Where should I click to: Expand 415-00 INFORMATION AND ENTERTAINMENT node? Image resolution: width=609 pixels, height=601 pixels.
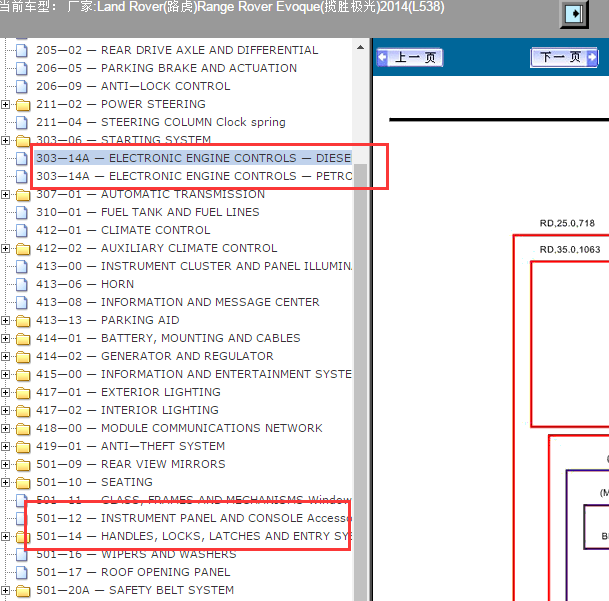[5, 374]
